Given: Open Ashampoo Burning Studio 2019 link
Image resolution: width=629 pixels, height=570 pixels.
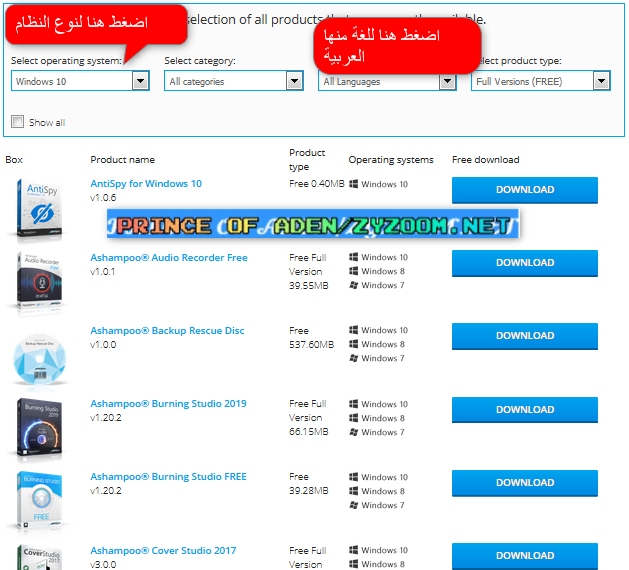Looking at the screenshot, I should [x=168, y=404].
